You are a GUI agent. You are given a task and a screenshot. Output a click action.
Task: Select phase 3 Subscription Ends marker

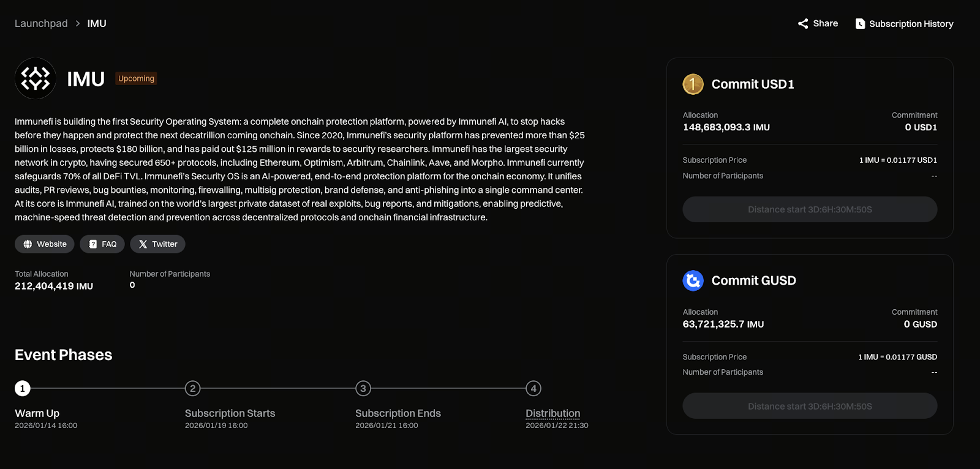[363, 388]
